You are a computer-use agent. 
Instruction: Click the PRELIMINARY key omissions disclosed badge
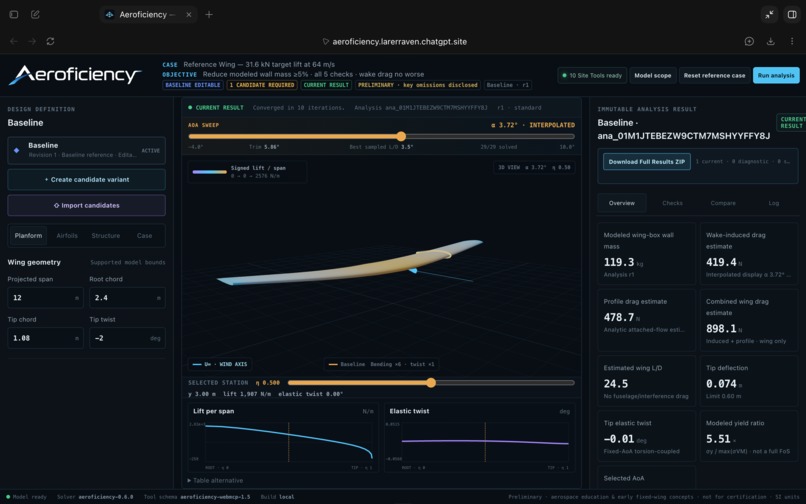417,85
